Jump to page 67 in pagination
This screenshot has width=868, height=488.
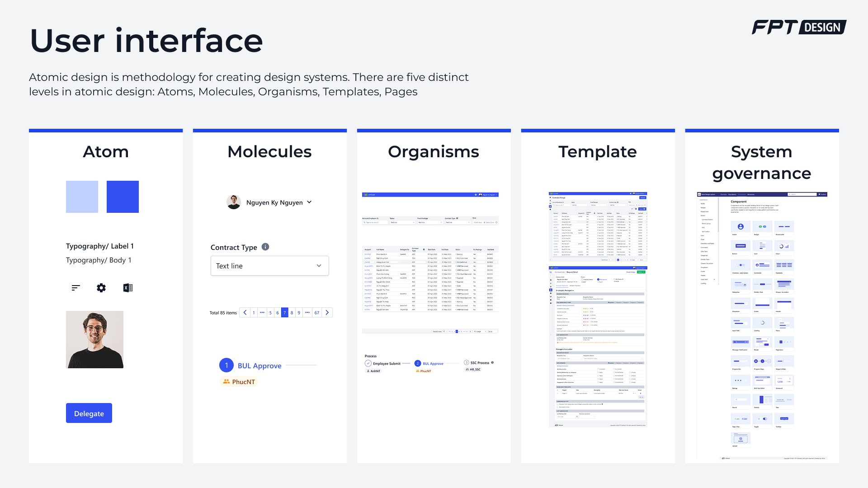tap(317, 313)
